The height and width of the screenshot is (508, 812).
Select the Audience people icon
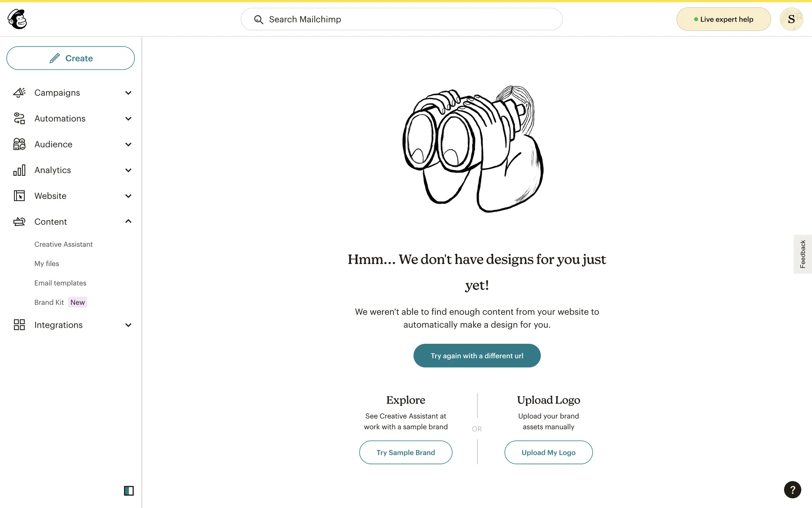pos(19,144)
